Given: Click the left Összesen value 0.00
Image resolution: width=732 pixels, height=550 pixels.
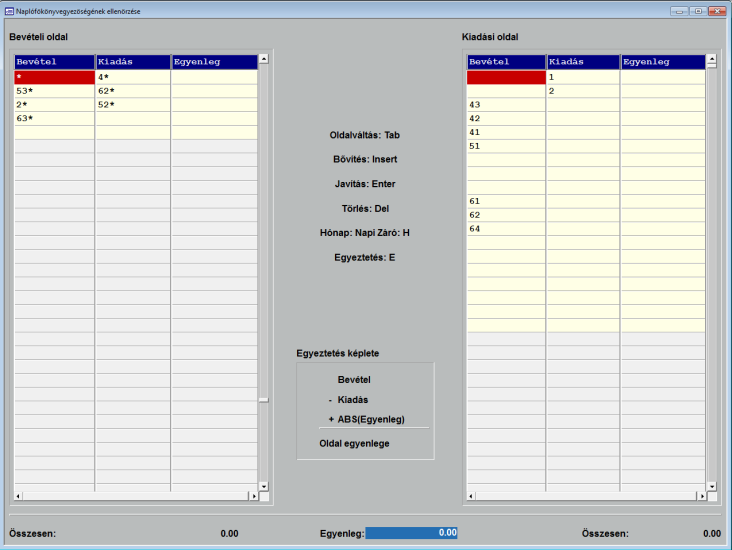Looking at the screenshot, I should 229,534.
